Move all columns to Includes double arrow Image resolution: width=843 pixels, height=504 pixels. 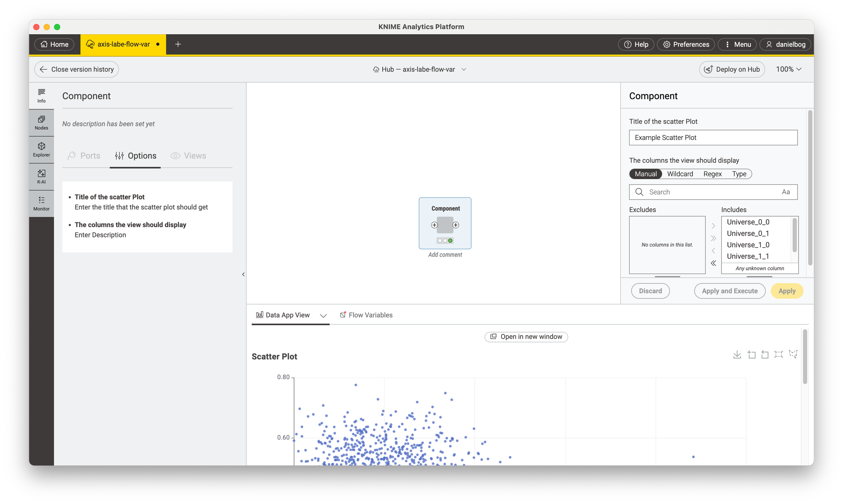point(714,238)
